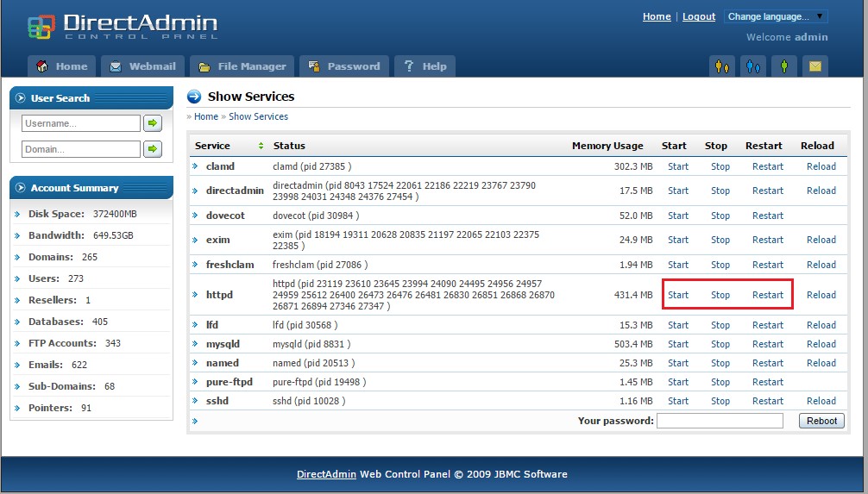Screen dimensions: 868x494
Task: Click the DirectAdmin footer link
Action: 326,474
